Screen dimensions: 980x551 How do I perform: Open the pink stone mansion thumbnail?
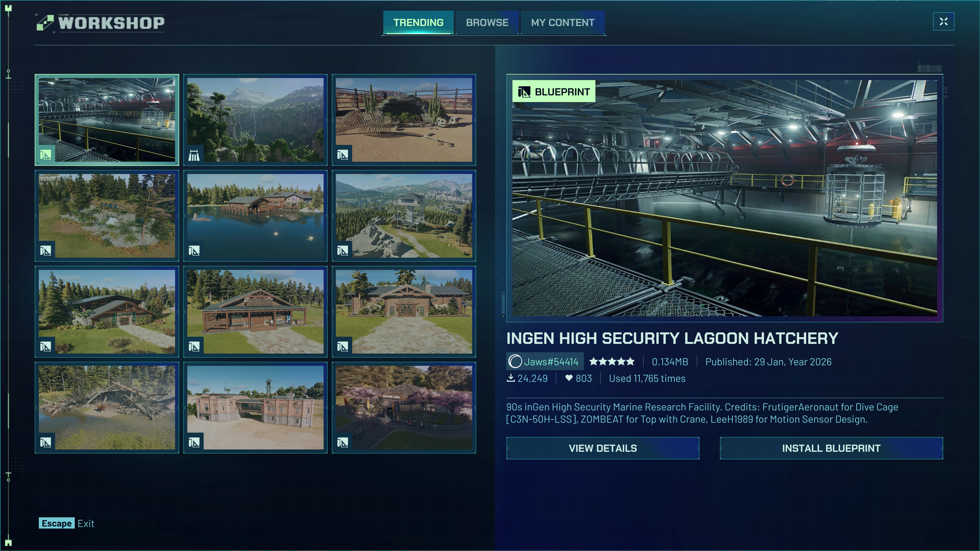coord(255,407)
